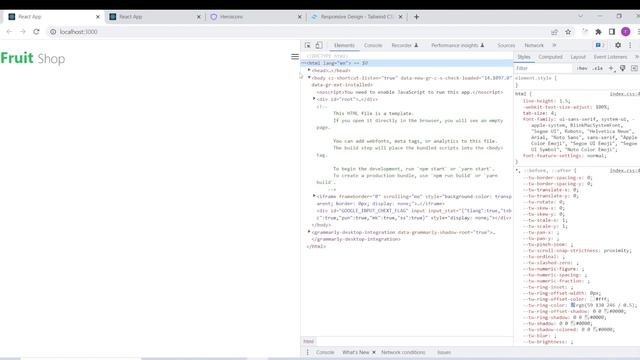This screenshot has width=640, height=360.
Task: Open the browser extensions puzzle icon
Action: [x=598, y=32]
